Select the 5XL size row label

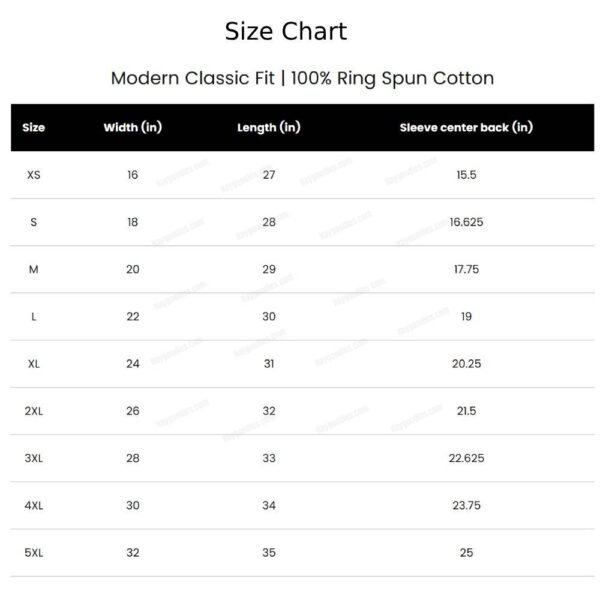click(x=34, y=553)
